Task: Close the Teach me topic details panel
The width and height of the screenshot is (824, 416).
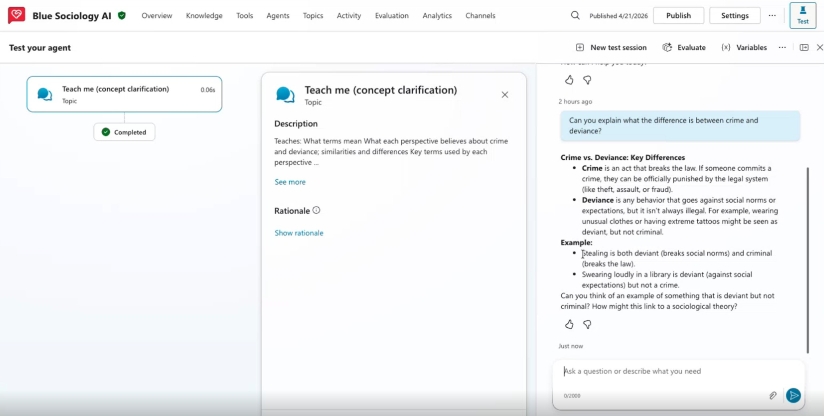Action: click(504, 95)
